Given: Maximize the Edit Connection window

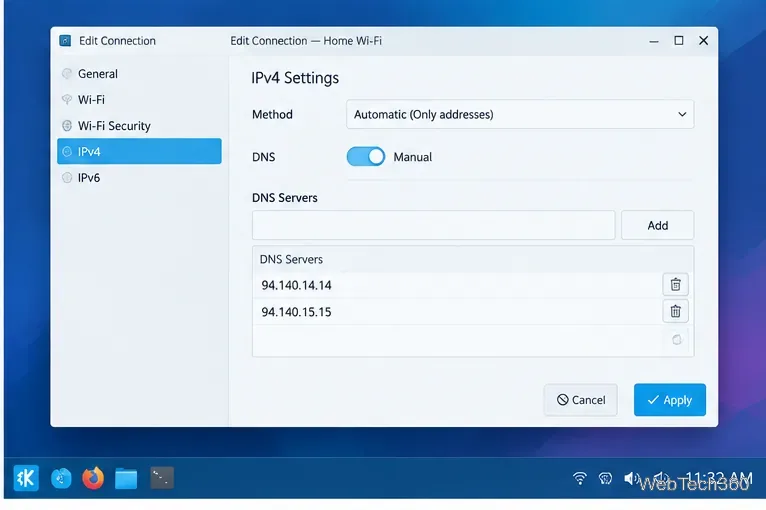Looking at the screenshot, I should 679,41.
